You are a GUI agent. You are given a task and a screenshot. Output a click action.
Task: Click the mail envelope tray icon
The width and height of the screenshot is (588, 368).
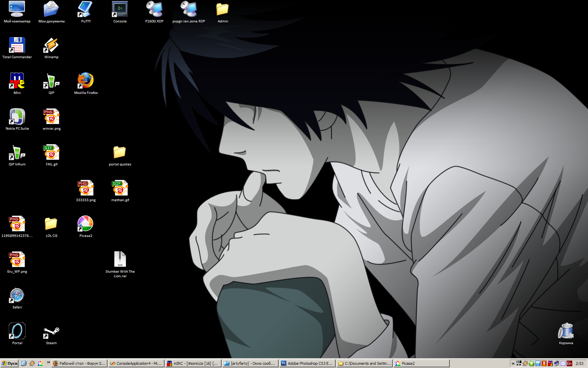coord(563,363)
